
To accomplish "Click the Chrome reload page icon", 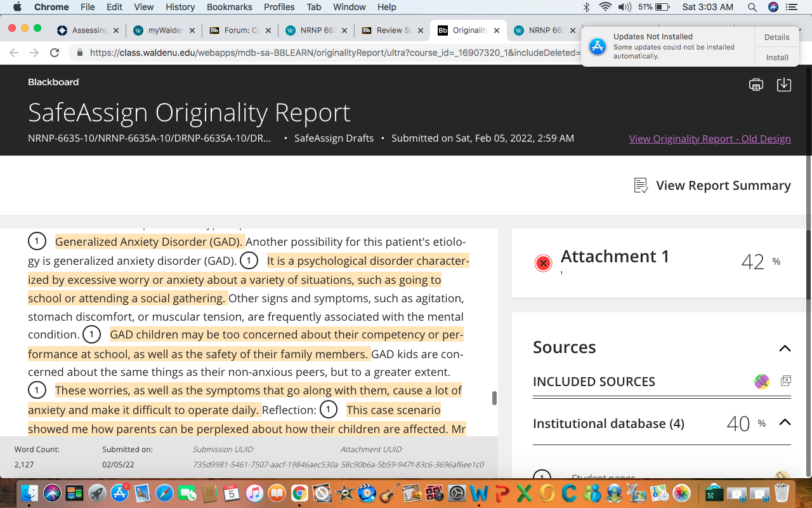I will pyautogui.click(x=55, y=53).
